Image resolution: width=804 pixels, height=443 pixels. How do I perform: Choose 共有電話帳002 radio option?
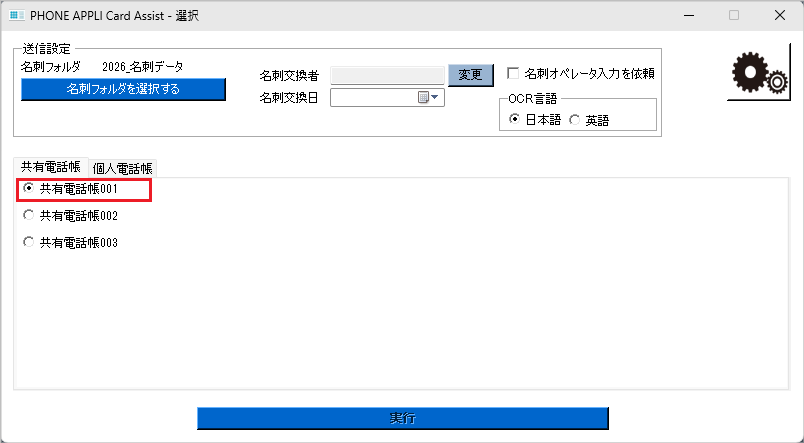tap(29, 215)
